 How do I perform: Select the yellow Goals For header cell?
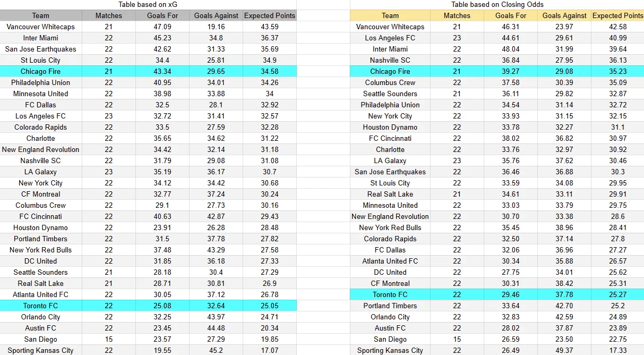coord(511,15)
